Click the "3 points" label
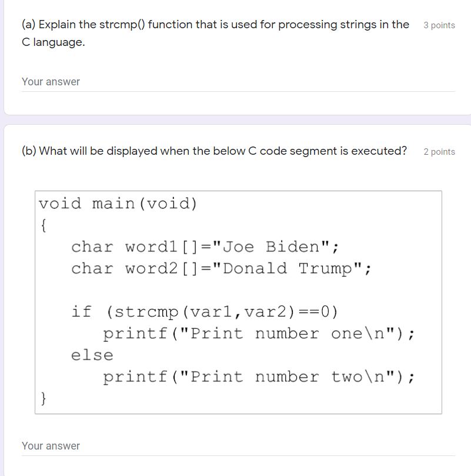The height and width of the screenshot is (476, 471). 439,25
